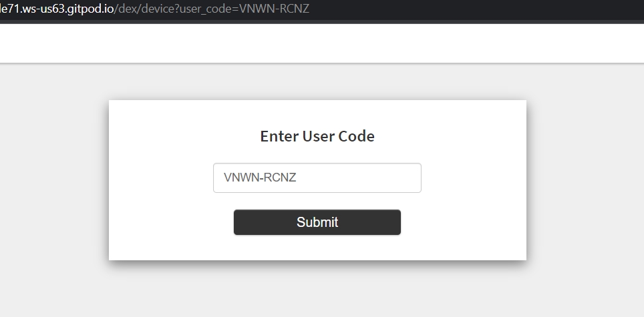Click the gray background right of the card
Image resolution: width=644 pixels, height=317 pixels.
point(585,180)
